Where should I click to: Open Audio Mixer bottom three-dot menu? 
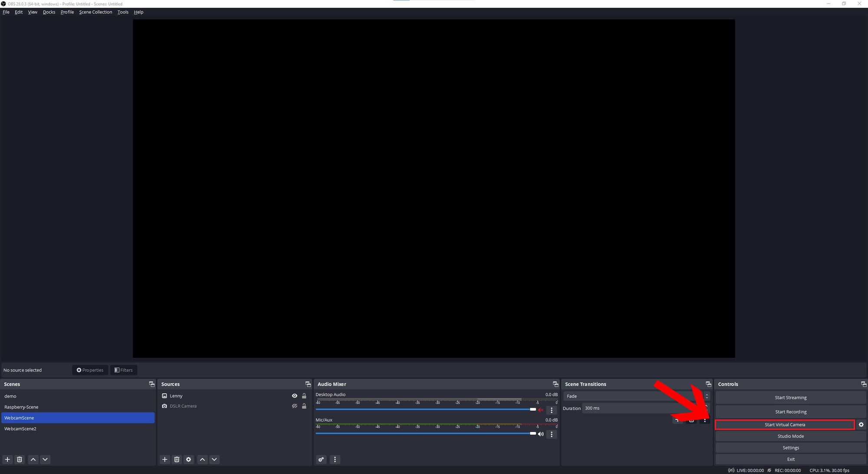point(335,459)
